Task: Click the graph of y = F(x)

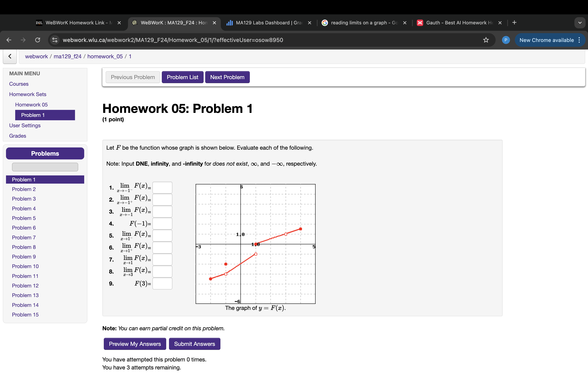Action: coord(255,244)
